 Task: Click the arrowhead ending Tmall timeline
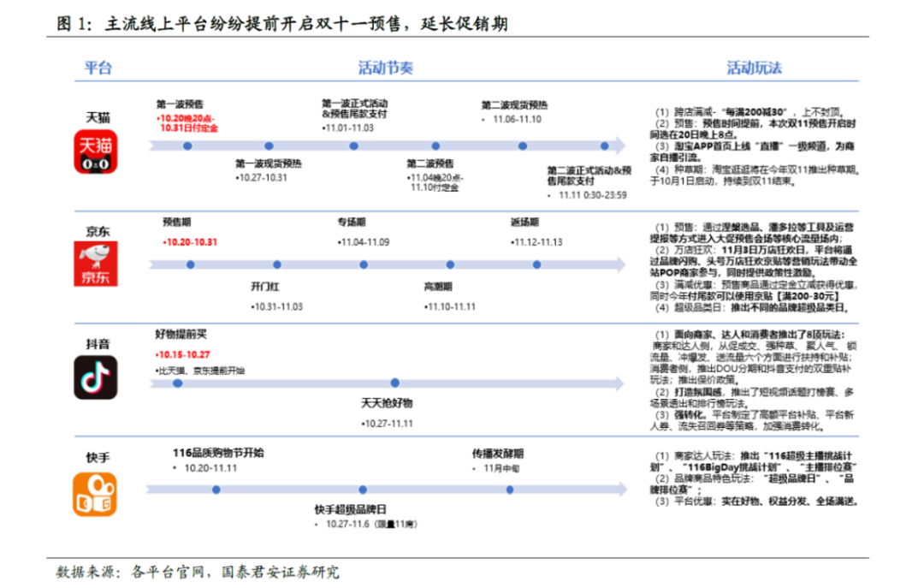pyautogui.click(x=620, y=146)
